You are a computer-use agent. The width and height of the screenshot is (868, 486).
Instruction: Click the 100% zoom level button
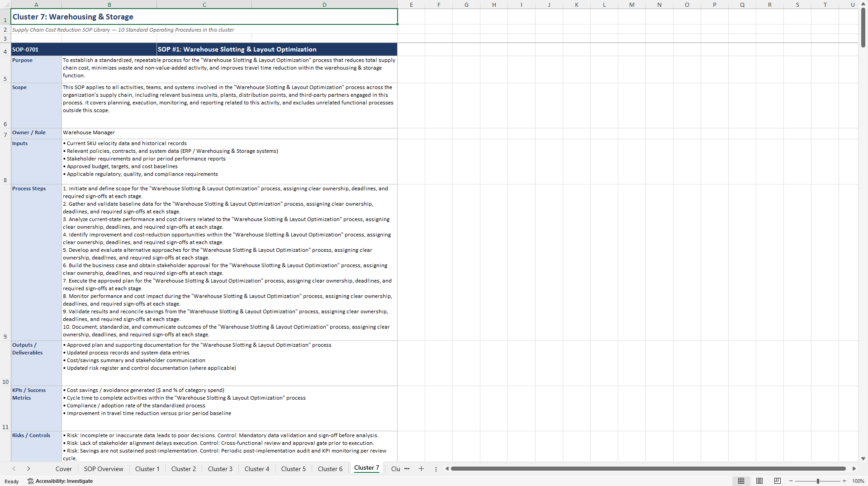click(x=858, y=481)
